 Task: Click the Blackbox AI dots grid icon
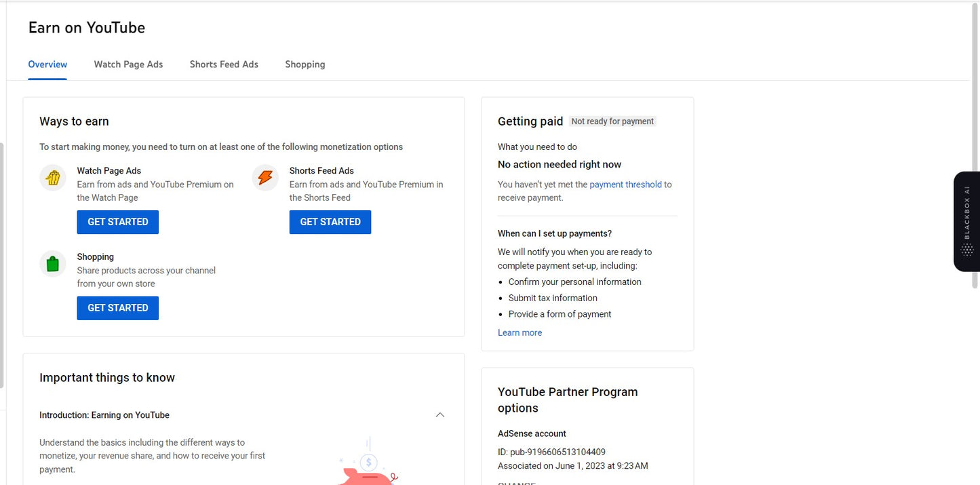point(967,250)
